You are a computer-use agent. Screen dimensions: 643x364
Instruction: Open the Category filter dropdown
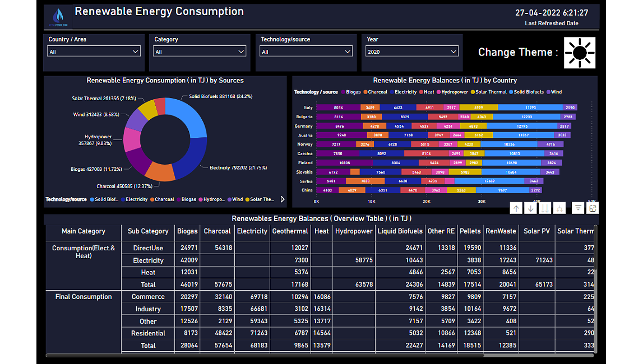(200, 52)
